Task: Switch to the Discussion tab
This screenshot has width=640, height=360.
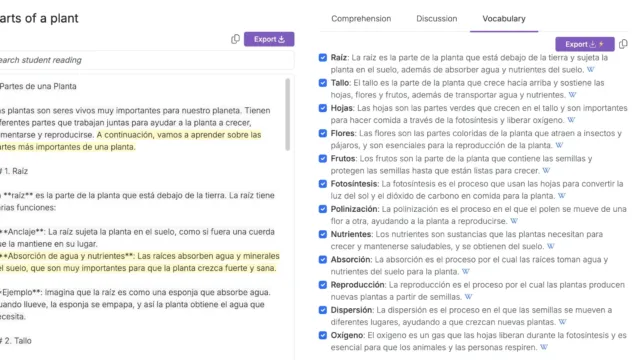Action: point(437,19)
